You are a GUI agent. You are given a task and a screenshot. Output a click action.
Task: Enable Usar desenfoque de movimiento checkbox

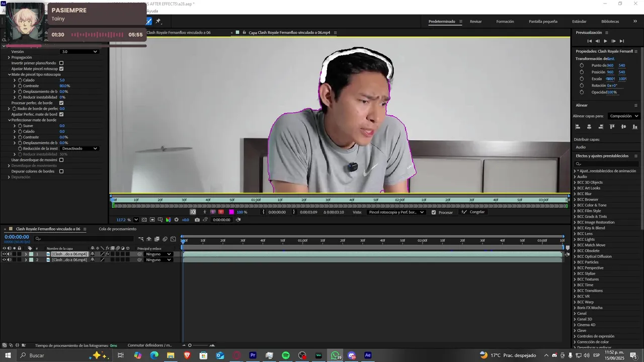point(61,160)
